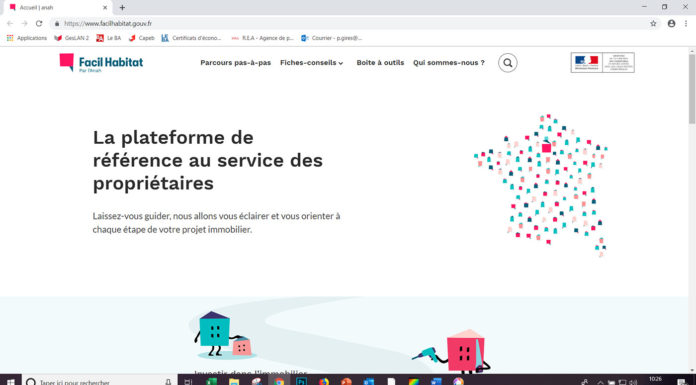Click the Facil Habitat logo
This screenshot has height=385, width=696.
(101, 63)
